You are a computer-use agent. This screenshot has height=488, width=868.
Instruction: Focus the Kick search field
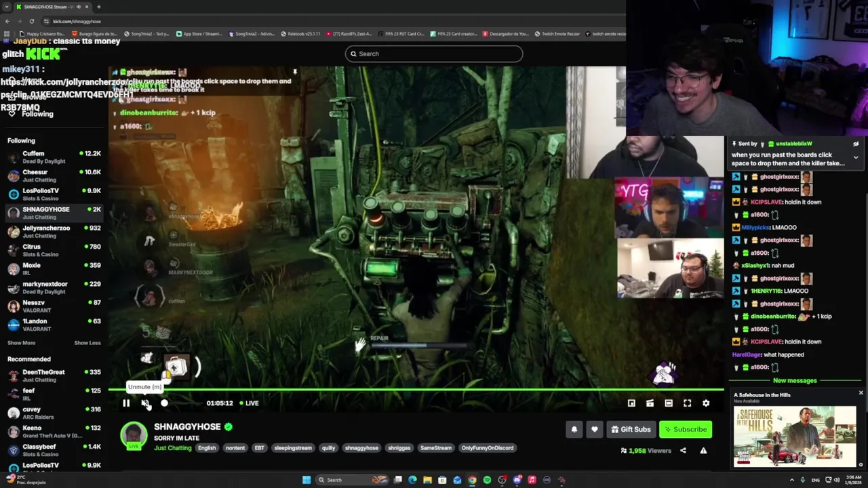tap(434, 54)
